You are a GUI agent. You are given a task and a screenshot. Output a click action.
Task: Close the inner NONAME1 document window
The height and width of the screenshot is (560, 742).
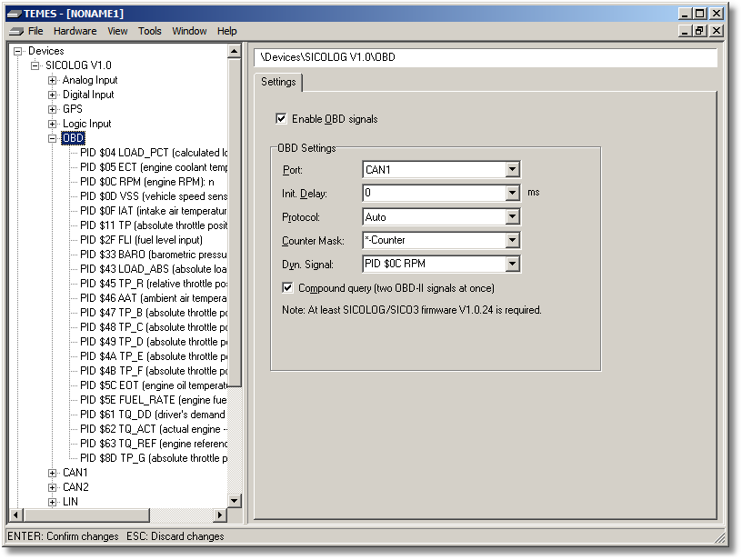[x=717, y=31]
